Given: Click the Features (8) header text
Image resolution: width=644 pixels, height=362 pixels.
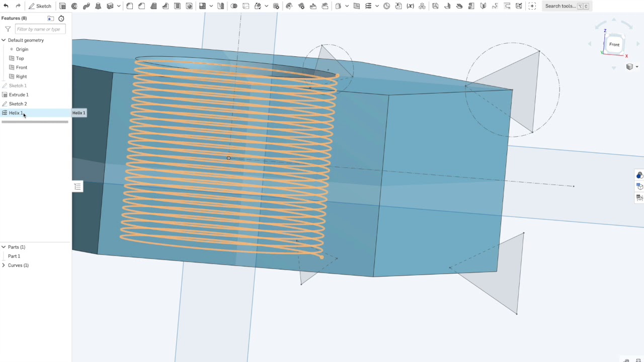Looking at the screenshot, I should click(x=14, y=18).
